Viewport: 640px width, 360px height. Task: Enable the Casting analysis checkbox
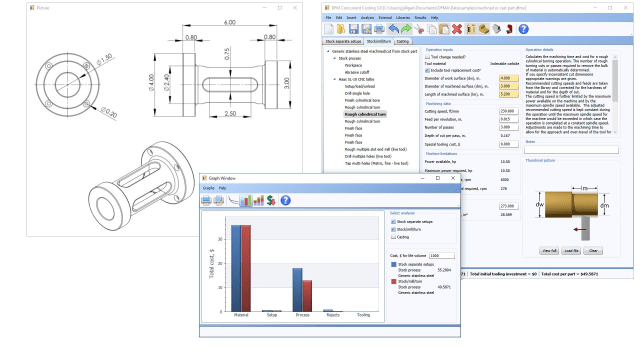393,237
